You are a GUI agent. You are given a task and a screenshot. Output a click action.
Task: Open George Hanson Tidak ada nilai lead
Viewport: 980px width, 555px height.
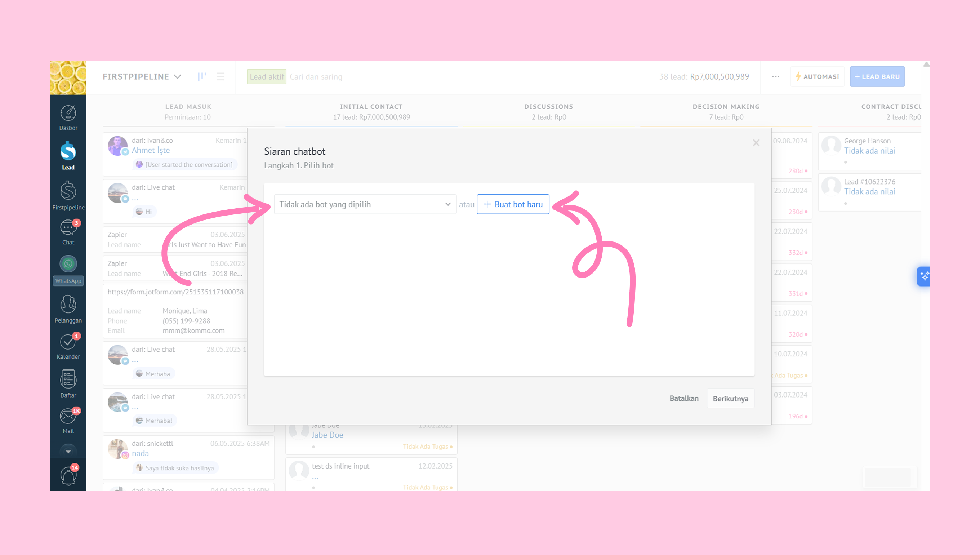[870, 151]
